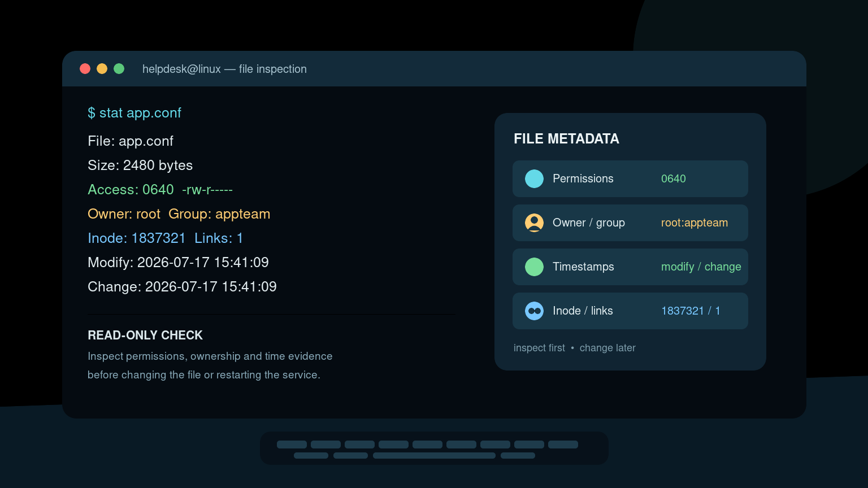This screenshot has height=488, width=868.
Task: Click the FILE METADATA heading
Action: pos(566,139)
